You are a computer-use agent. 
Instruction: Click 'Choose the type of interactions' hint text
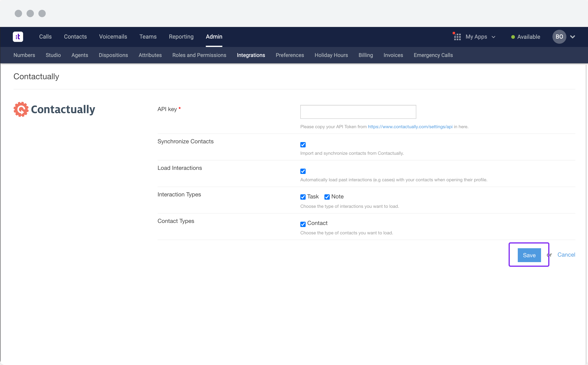click(350, 206)
